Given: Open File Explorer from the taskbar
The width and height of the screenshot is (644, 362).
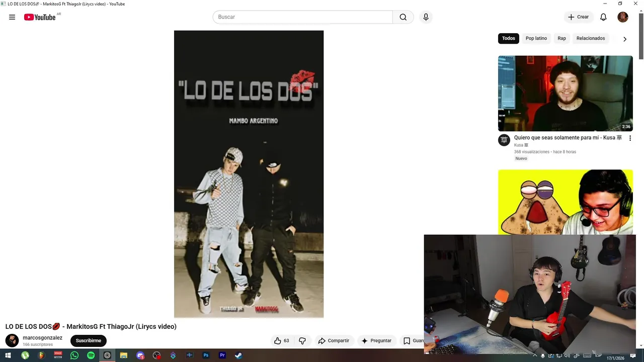Looking at the screenshot, I should [123, 355].
